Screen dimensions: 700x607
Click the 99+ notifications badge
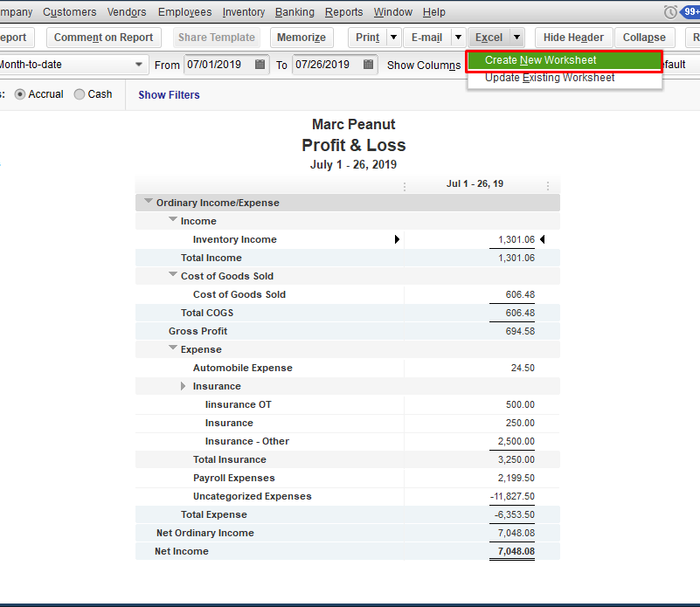[x=691, y=11]
